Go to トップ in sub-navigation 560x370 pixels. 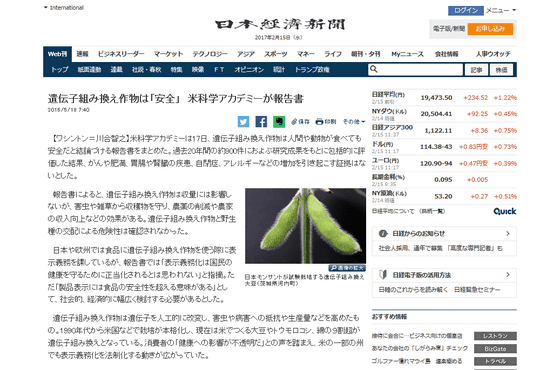pyautogui.click(x=59, y=70)
